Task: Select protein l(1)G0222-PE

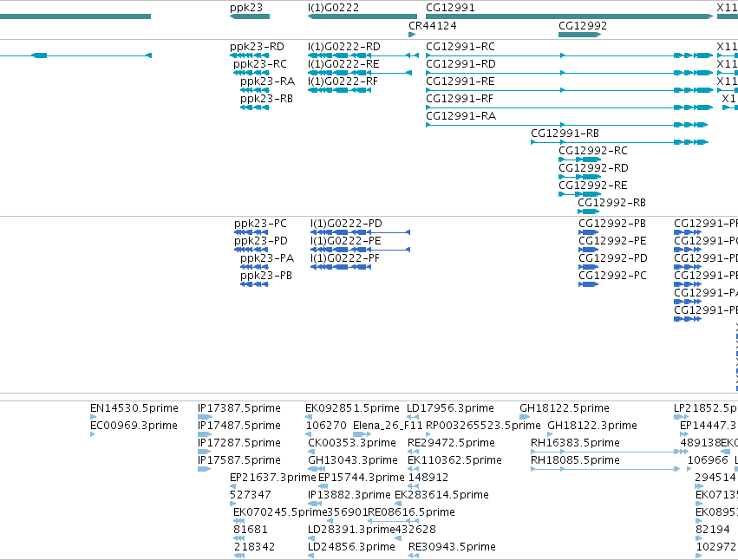Action: coord(360,250)
